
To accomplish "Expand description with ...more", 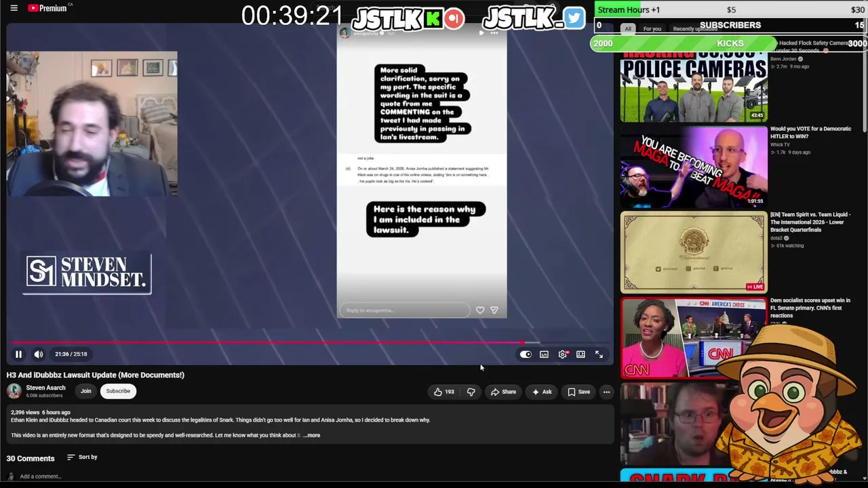I will point(311,435).
